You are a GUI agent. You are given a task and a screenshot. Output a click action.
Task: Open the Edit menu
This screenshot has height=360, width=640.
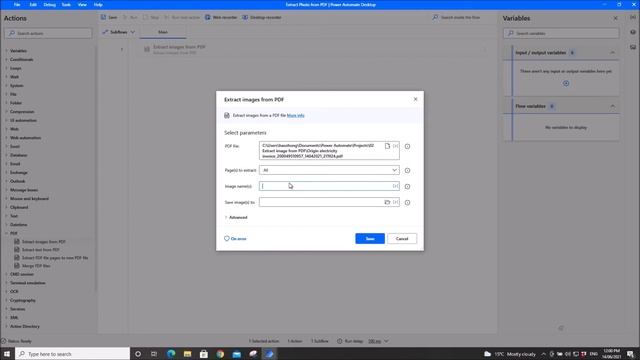click(33, 4)
